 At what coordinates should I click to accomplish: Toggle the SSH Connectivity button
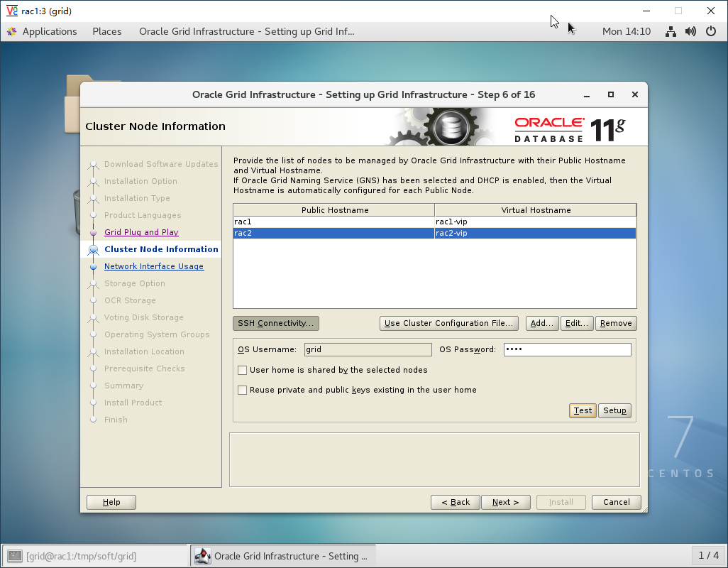tap(276, 323)
